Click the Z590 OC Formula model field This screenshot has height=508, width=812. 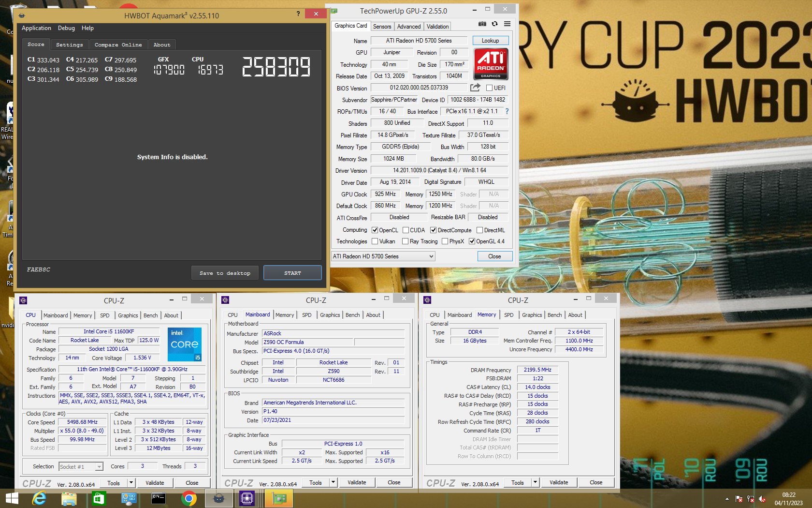click(x=308, y=342)
